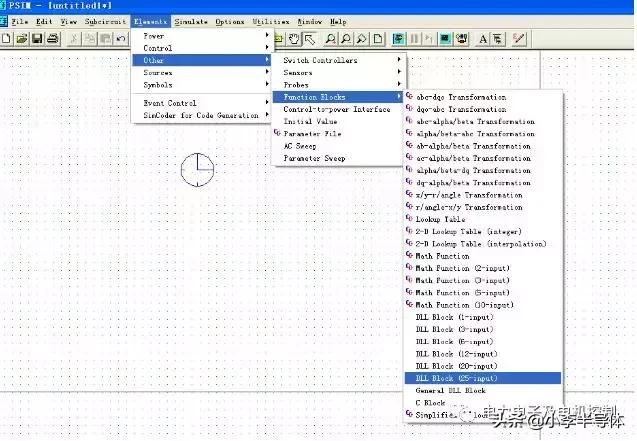Click the Cut scissors icon
This screenshot has height=441, width=637.
[74, 39]
